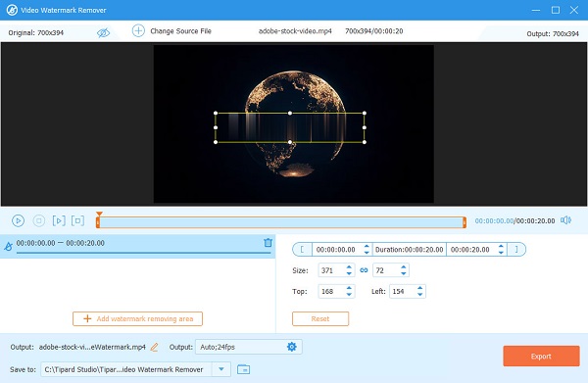This screenshot has height=383, width=588.
Task: Click the output name adobe-stock-vi...eWatermark.mp4
Action: click(92, 347)
